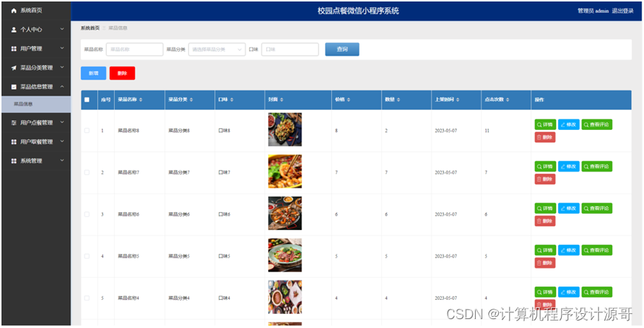Collapse 菜品信息管理 using its up chevron
644x328 pixels.
tap(62, 87)
